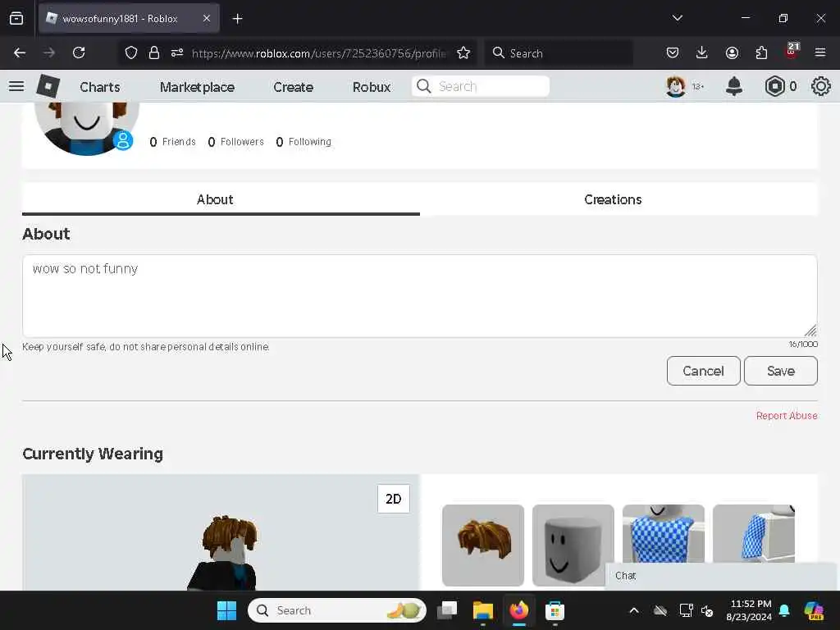Click the Firefox forward arrow
Screen dimensions: 840x630
[x=49, y=53]
